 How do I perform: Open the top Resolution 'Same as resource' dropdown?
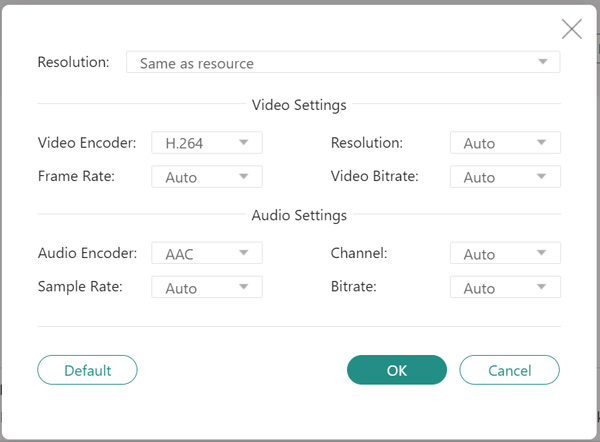click(342, 63)
